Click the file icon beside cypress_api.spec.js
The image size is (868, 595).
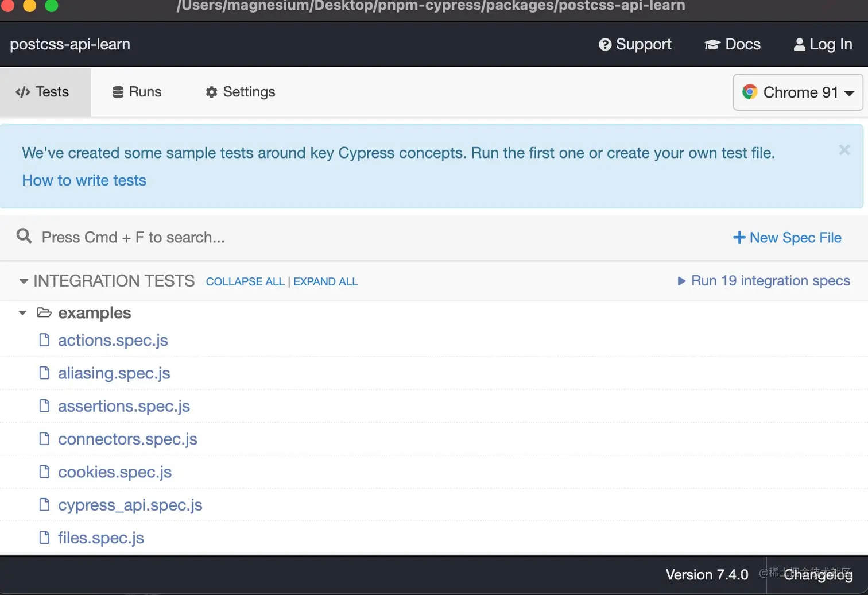44,504
